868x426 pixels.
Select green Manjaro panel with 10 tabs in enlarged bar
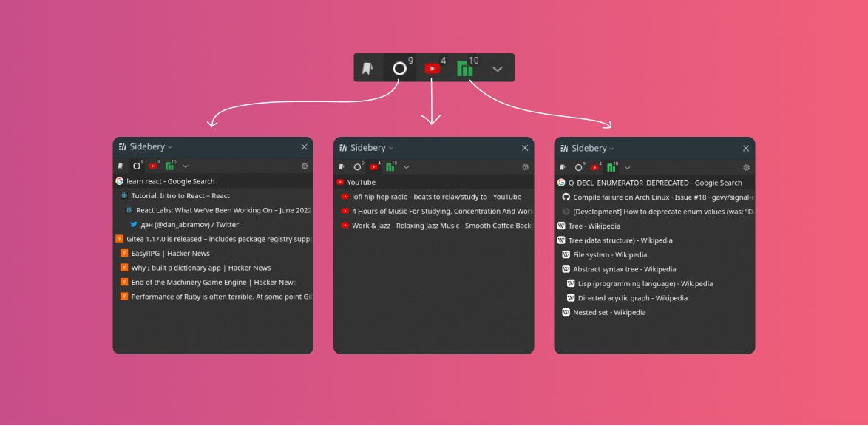[465, 68]
